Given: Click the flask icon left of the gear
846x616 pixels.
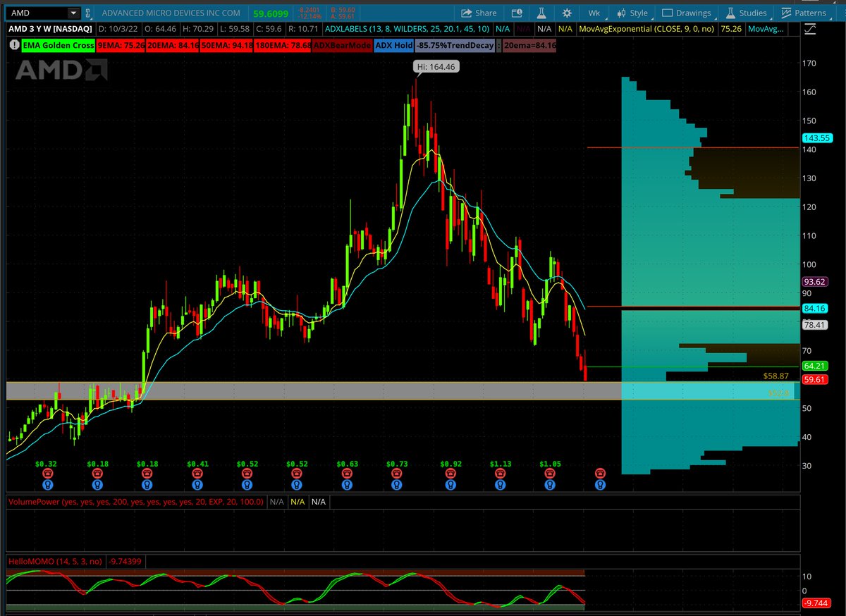Looking at the screenshot, I should pyautogui.click(x=541, y=13).
